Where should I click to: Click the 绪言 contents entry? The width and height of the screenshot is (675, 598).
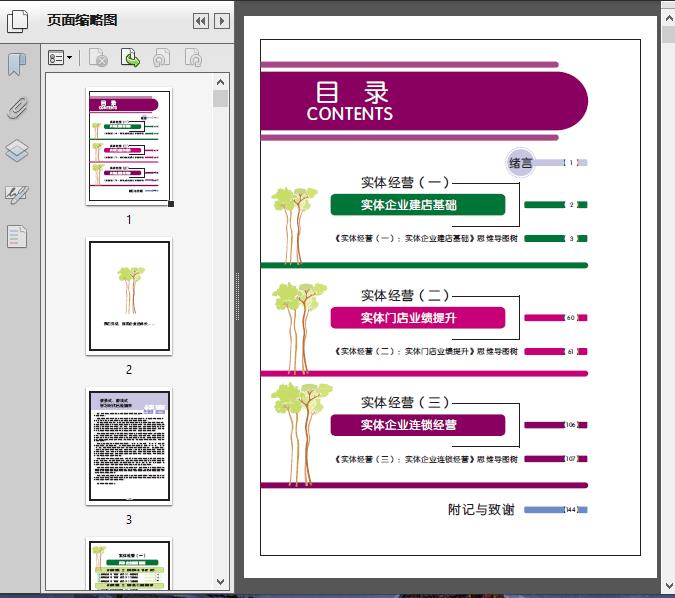tap(520, 163)
